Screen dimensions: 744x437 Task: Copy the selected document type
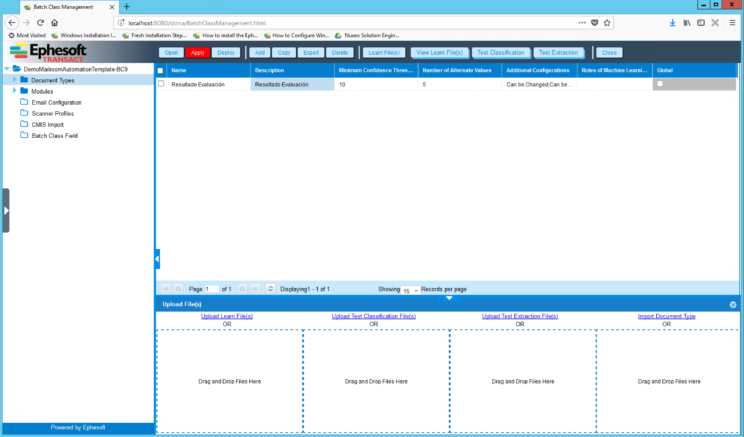(x=284, y=53)
